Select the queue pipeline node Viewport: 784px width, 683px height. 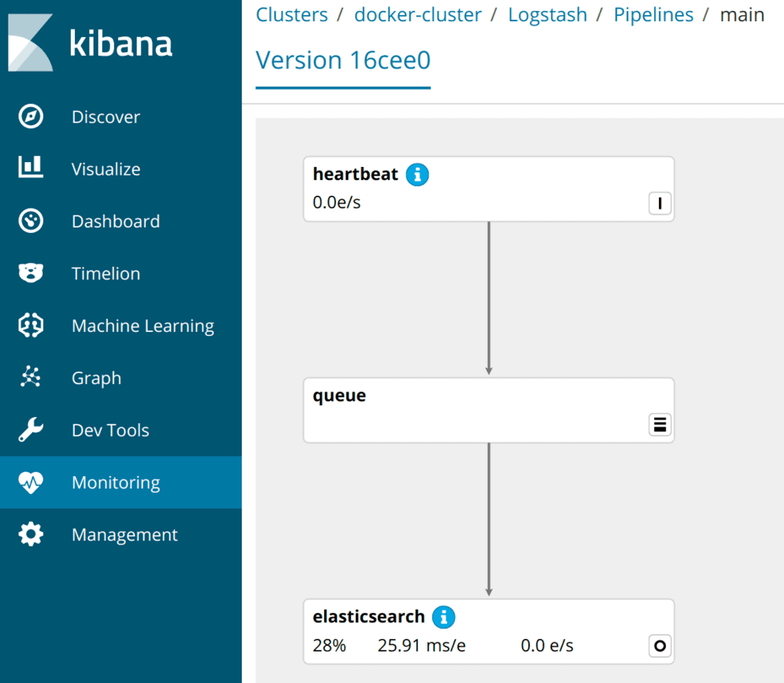click(488, 409)
